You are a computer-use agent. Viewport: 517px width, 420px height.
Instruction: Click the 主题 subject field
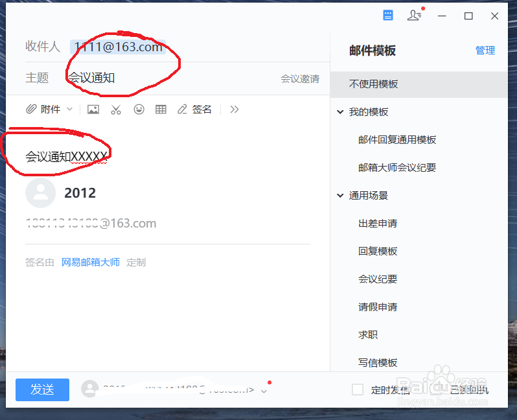172,78
